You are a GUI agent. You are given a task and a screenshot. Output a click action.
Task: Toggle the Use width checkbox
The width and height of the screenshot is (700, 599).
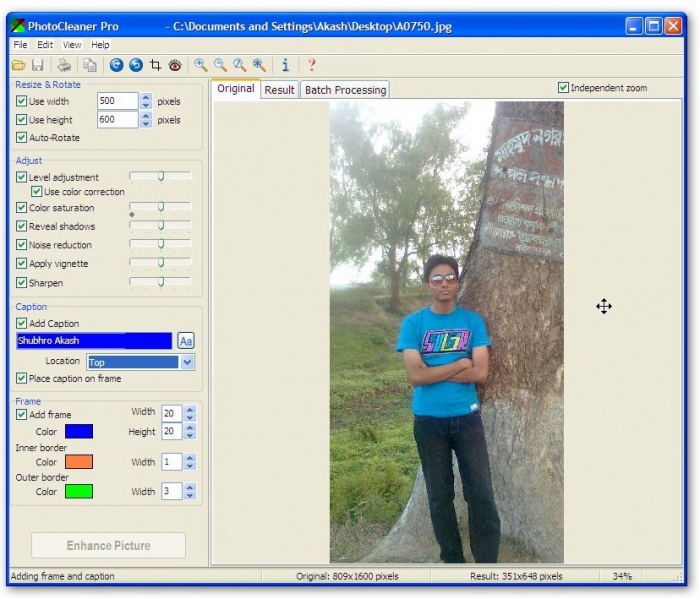(x=21, y=101)
